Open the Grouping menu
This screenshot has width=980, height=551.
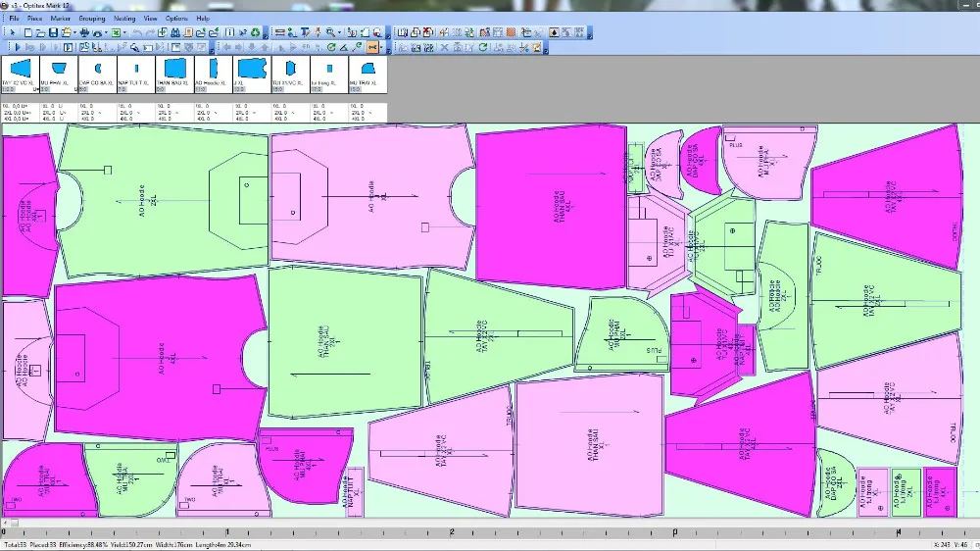(x=91, y=19)
